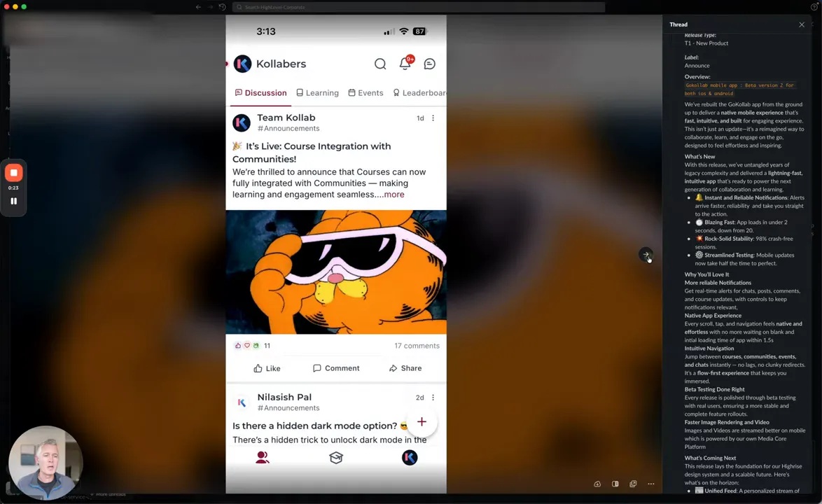Share the Course Integration post
The height and width of the screenshot is (504, 822).
405,368
